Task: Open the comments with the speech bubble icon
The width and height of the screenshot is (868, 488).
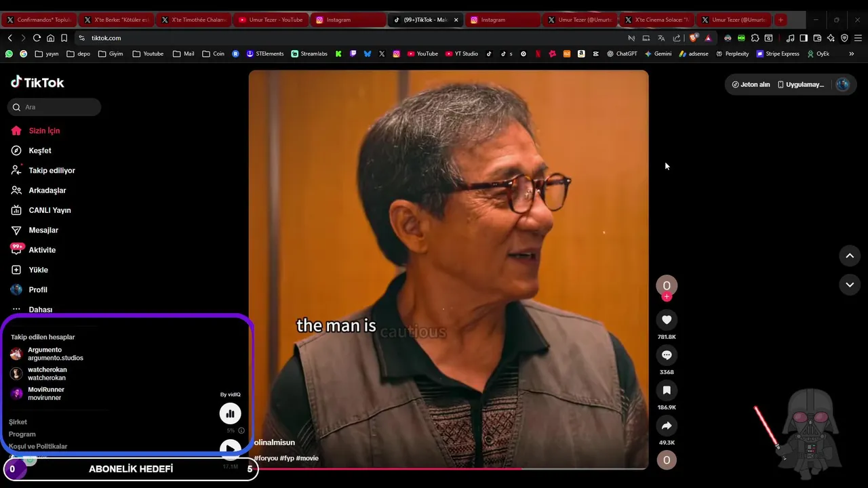Action: point(667,355)
